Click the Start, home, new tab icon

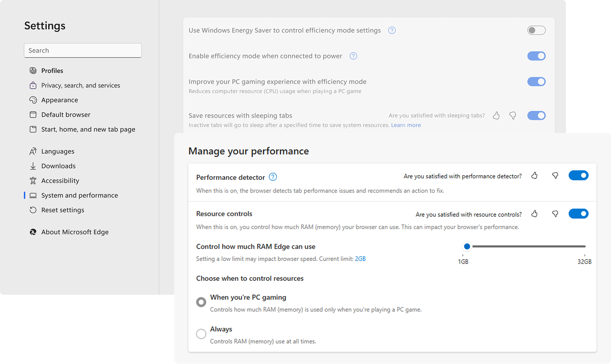33,129
